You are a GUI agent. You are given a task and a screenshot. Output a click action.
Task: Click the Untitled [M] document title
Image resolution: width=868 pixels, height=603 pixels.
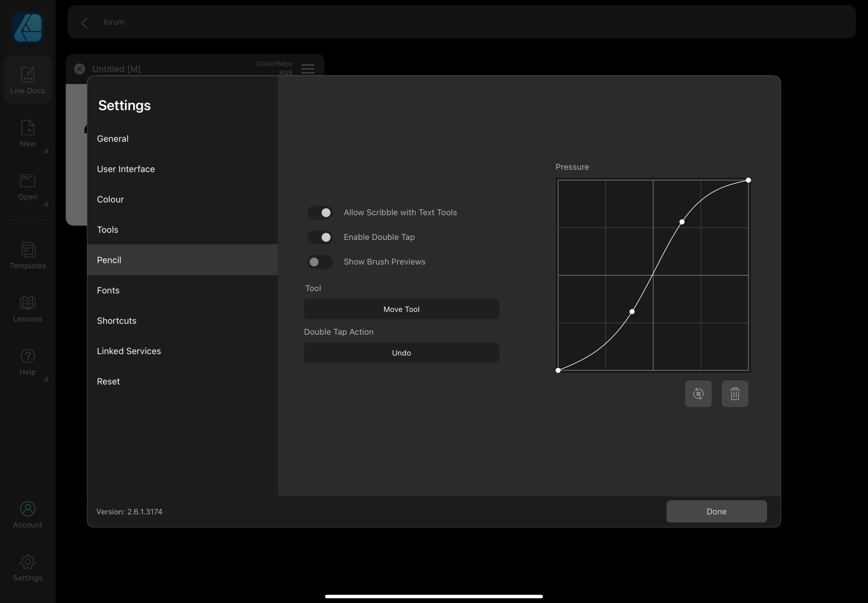click(x=116, y=69)
